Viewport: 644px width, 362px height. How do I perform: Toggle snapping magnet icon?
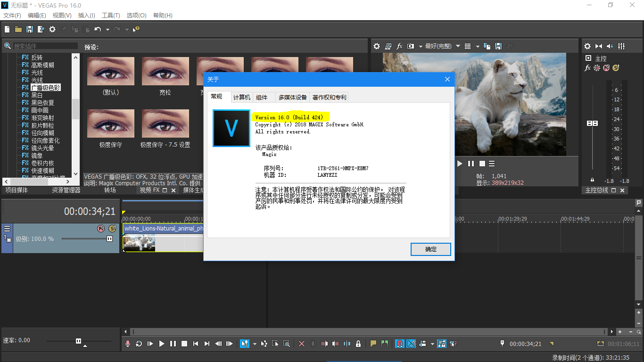point(399,344)
